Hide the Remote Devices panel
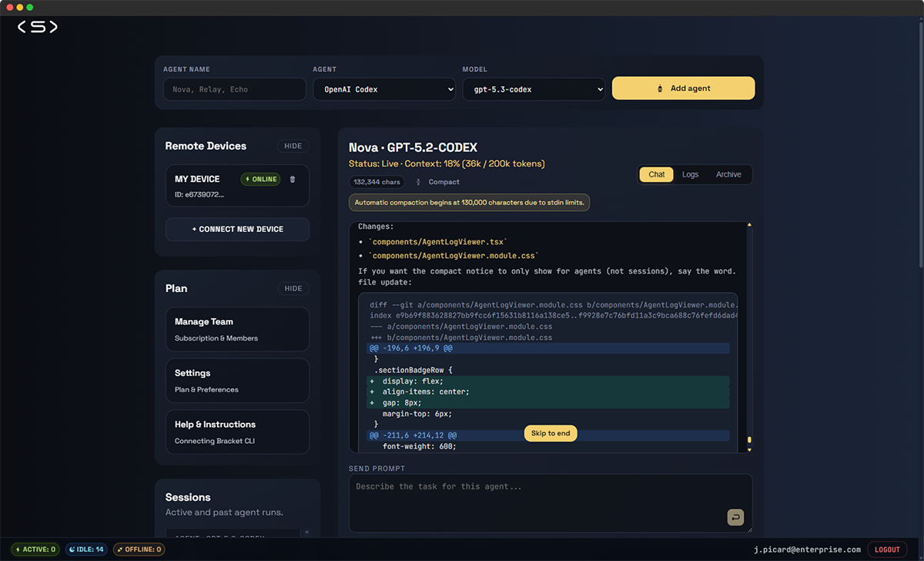Screen dimensions: 924x561 click(x=293, y=146)
